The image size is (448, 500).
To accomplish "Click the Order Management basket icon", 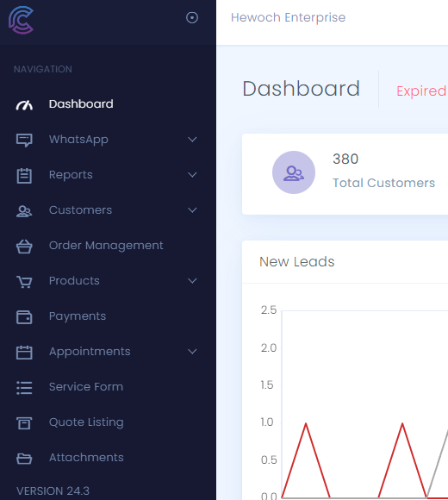I will pos(24,247).
